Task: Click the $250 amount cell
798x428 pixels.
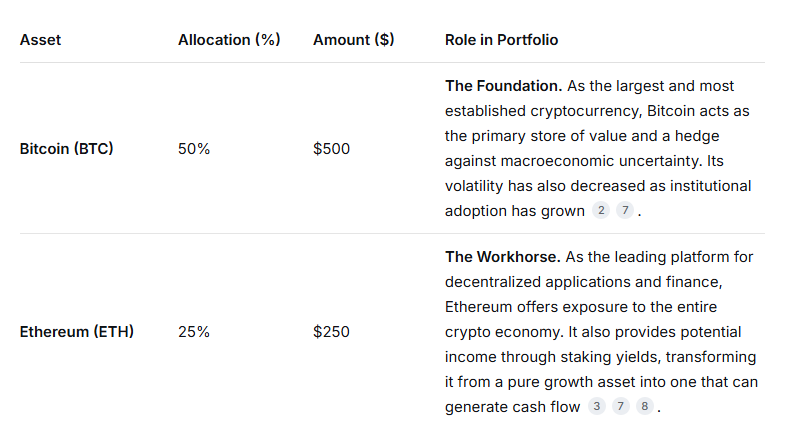Action: pyautogui.click(x=331, y=331)
